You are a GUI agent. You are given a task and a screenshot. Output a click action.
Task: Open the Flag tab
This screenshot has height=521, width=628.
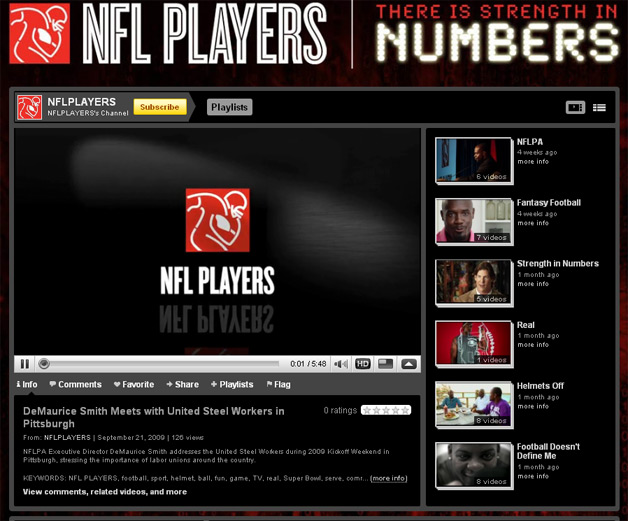pos(278,384)
